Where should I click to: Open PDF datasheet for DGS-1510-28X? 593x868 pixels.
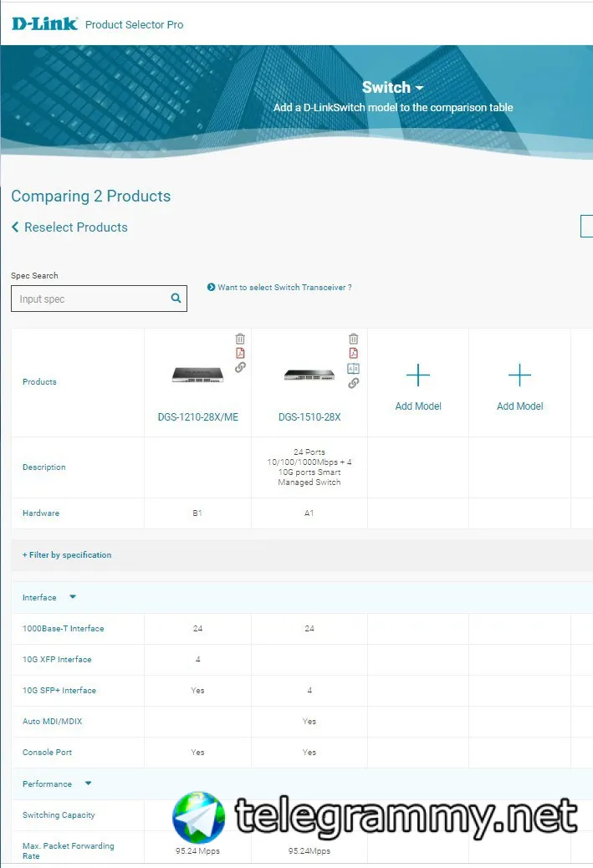(x=353, y=353)
